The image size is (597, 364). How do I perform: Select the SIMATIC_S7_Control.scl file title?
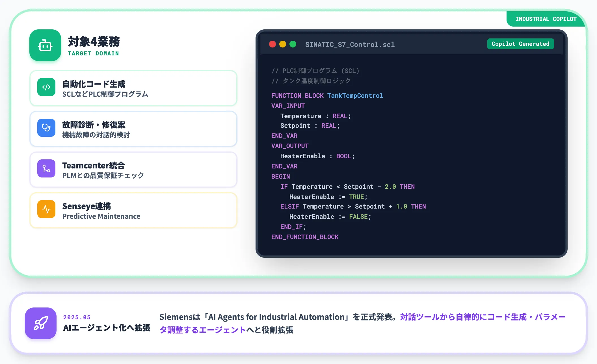pos(350,44)
